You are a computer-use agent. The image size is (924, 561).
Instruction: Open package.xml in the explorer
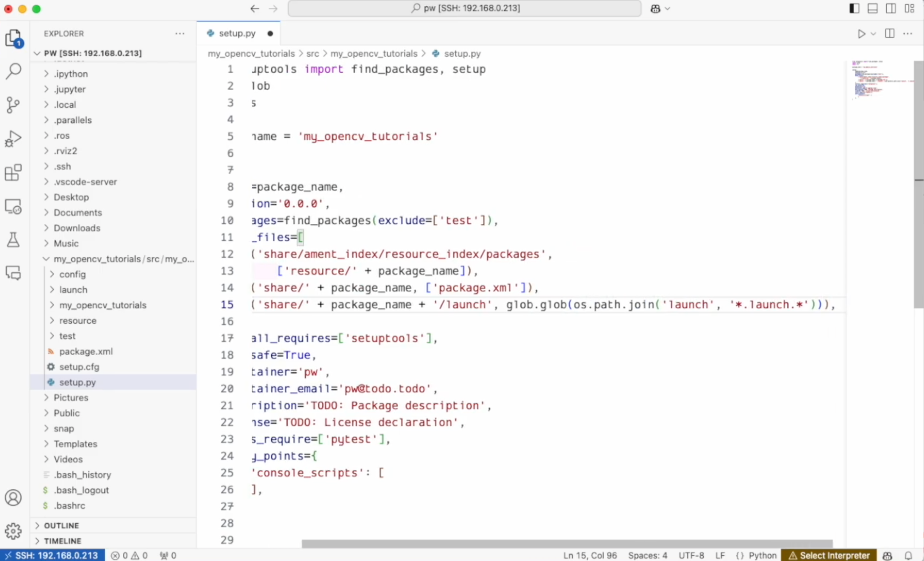pos(86,351)
